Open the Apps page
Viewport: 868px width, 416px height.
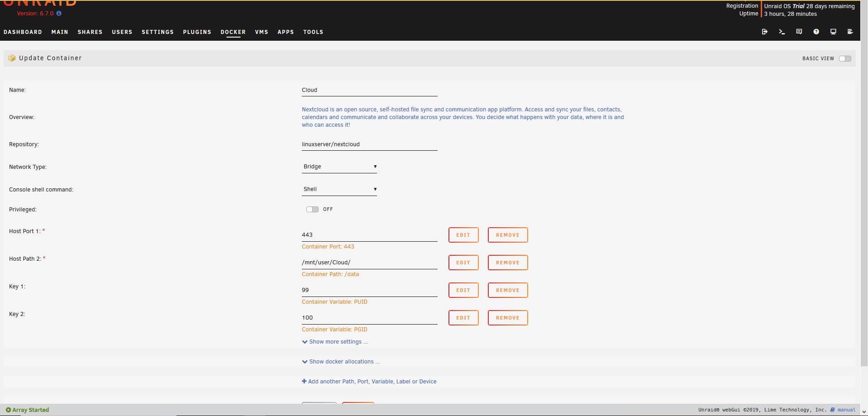click(x=286, y=32)
